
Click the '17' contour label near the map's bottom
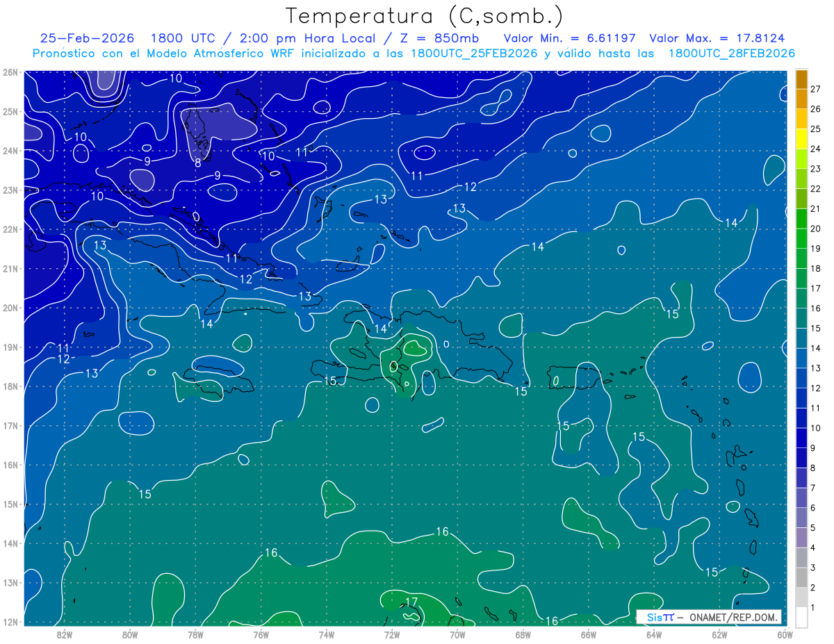[411, 602]
